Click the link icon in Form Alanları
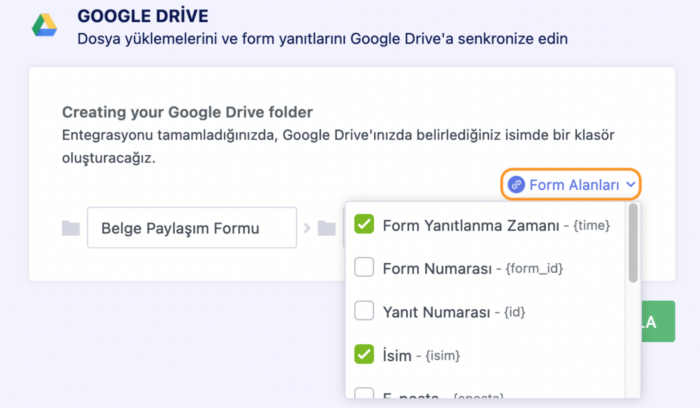 (x=516, y=184)
